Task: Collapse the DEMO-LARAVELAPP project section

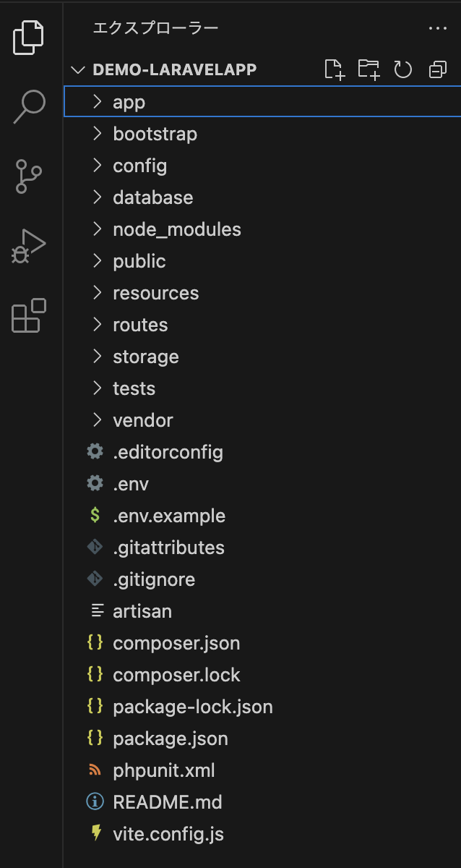Action: [78, 69]
